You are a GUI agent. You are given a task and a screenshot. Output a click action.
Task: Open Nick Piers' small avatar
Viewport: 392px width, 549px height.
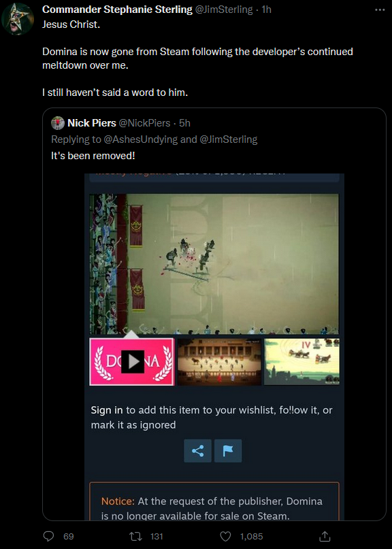click(58, 123)
